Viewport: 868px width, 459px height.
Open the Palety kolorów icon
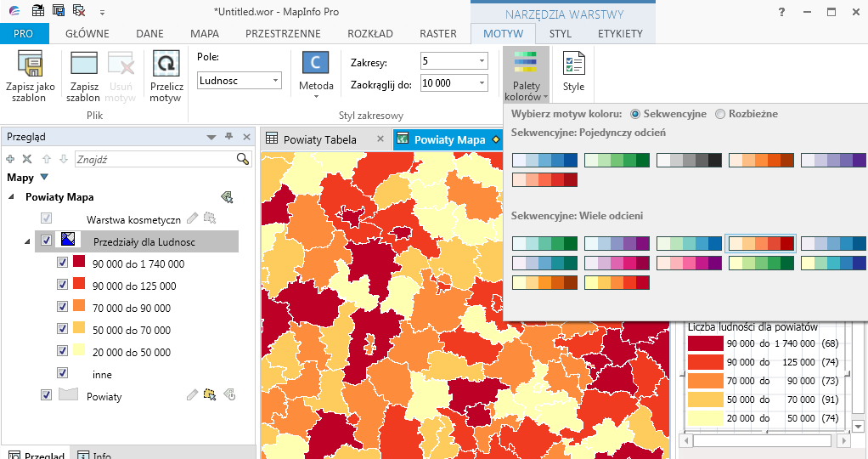526,62
